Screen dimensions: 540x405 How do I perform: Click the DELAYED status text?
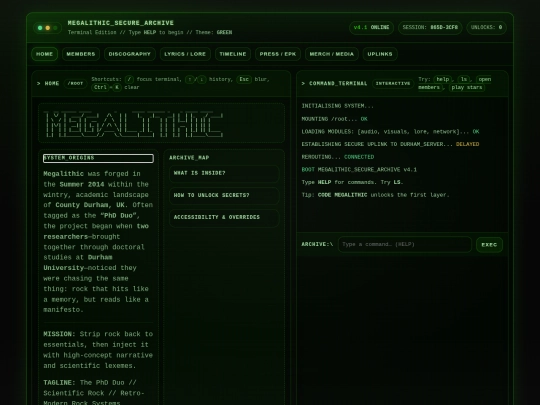pos(467,144)
